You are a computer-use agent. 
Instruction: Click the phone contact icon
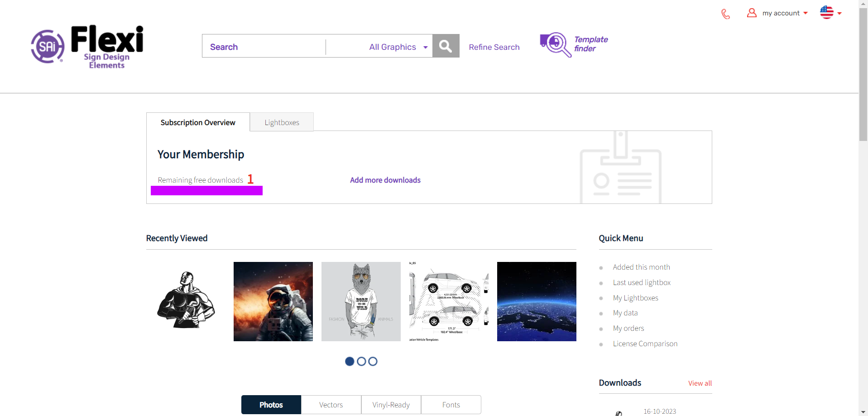coord(725,14)
